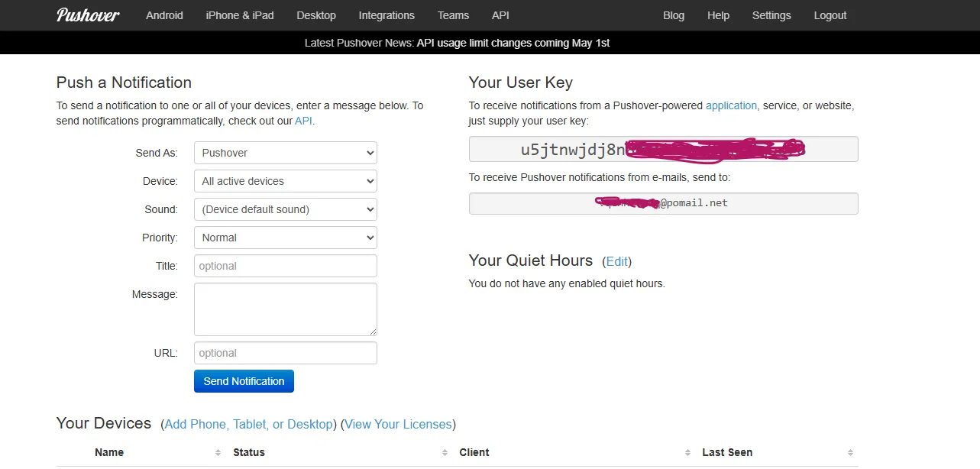Sort devices by Last Seen column

(x=727, y=452)
